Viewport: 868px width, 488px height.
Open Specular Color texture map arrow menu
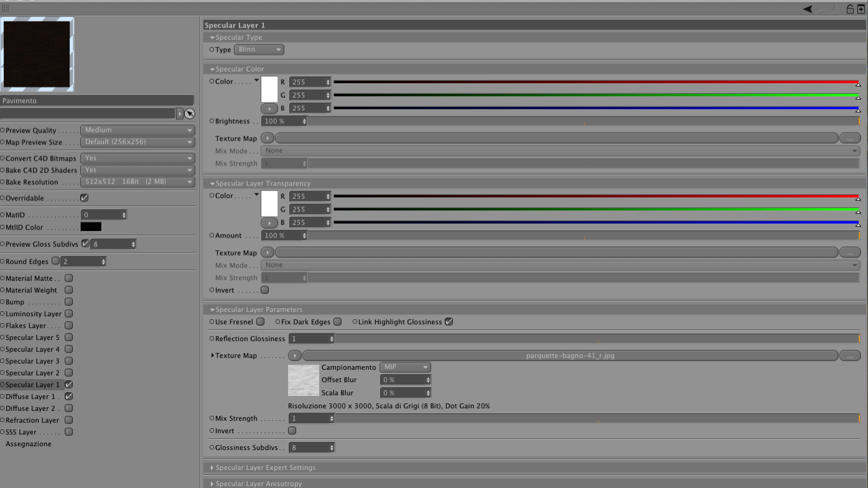coord(268,138)
